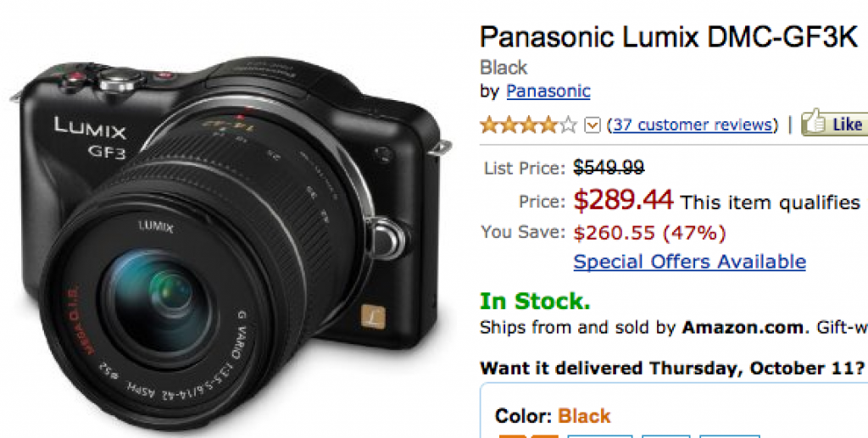Click the thumbs-up Like button
Screen dimensions: 868x438
834,124
